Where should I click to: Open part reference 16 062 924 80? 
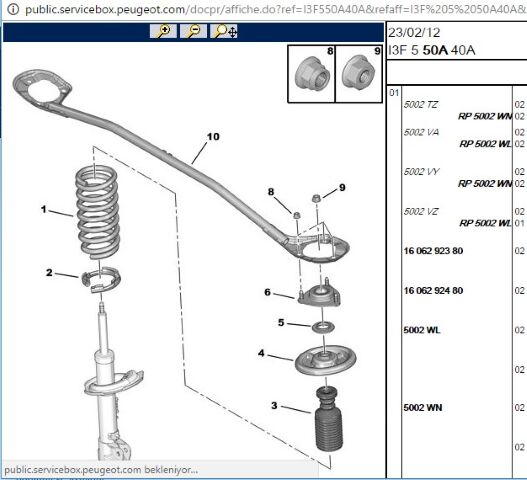(433, 290)
